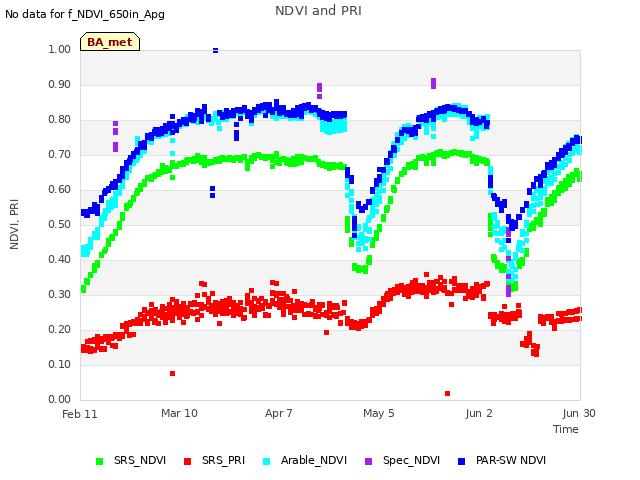The width and height of the screenshot is (640, 480).
Task: Click the 0.30 y-axis tick label
Action: pyautogui.click(x=60, y=294)
